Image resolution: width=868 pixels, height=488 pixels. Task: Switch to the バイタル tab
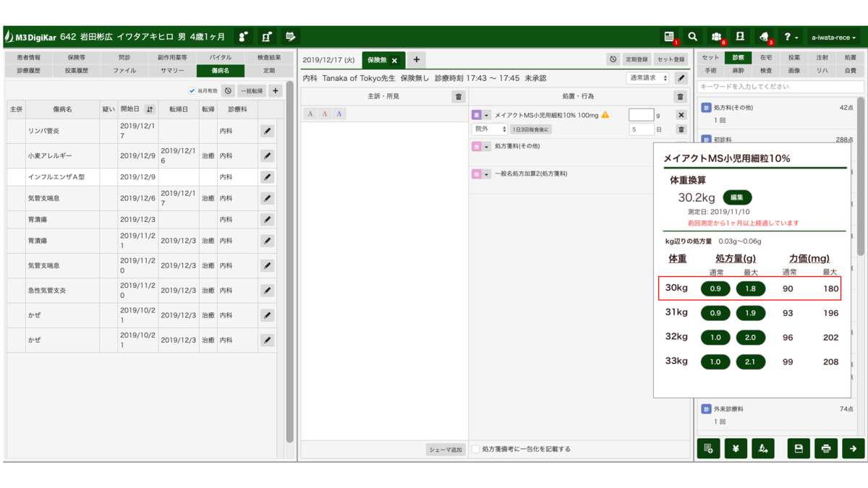pos(221,57)
